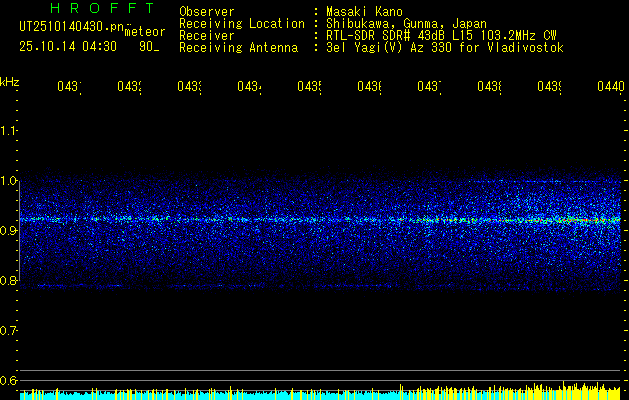Click the "90_" value beside the date
629x400 pixels.
pyautogui.click(x=149, y=47)
